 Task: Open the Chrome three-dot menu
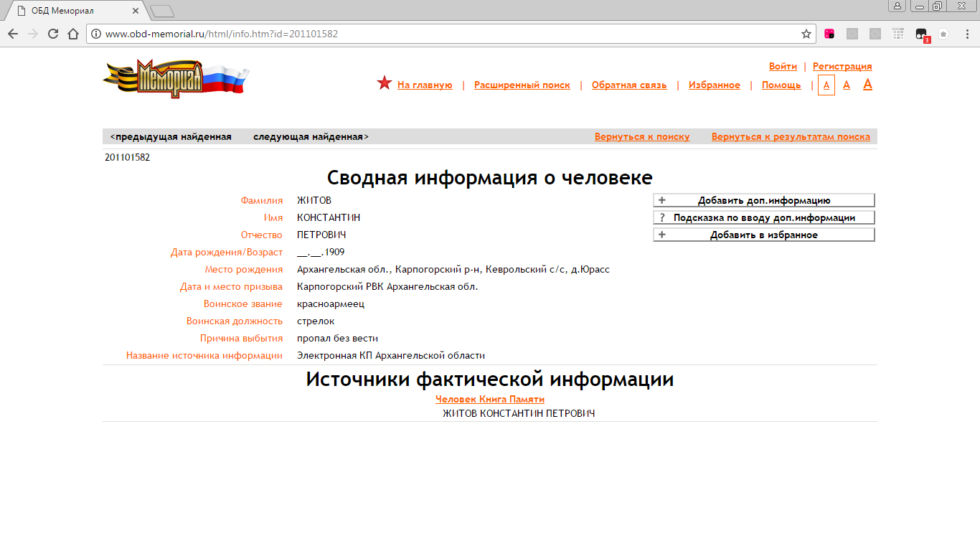[x=966, y=34]
